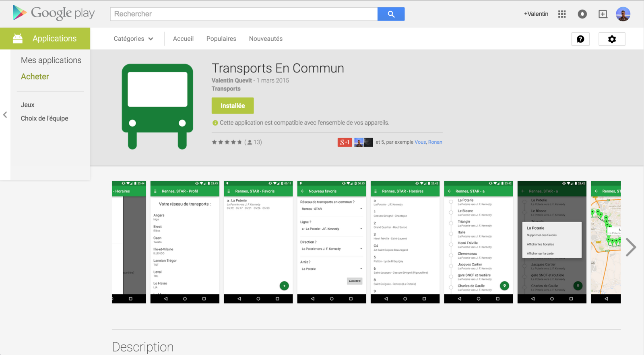The width and height of the screenshot is (644, 355).
Task: Open the Applications section tab
Action: [45, 39]
